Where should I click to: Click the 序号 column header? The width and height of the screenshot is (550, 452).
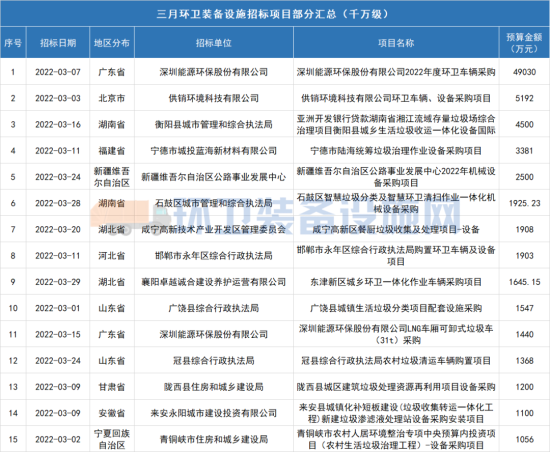click(13, 43)
